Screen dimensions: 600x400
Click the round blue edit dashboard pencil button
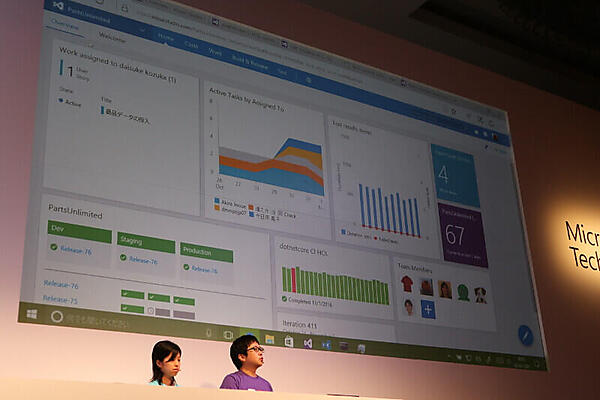(525, 335)
